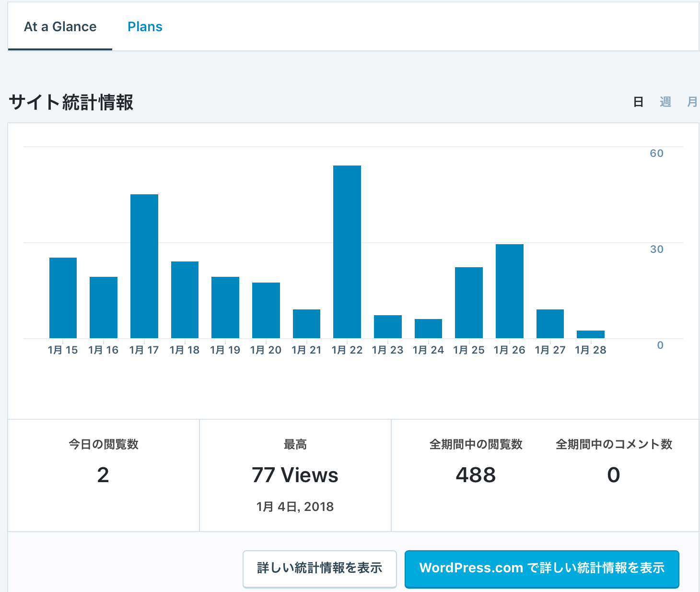This screenshot has width=700, height=592.
Task: Click the 最高 label
Action: [x=295, y=444]
